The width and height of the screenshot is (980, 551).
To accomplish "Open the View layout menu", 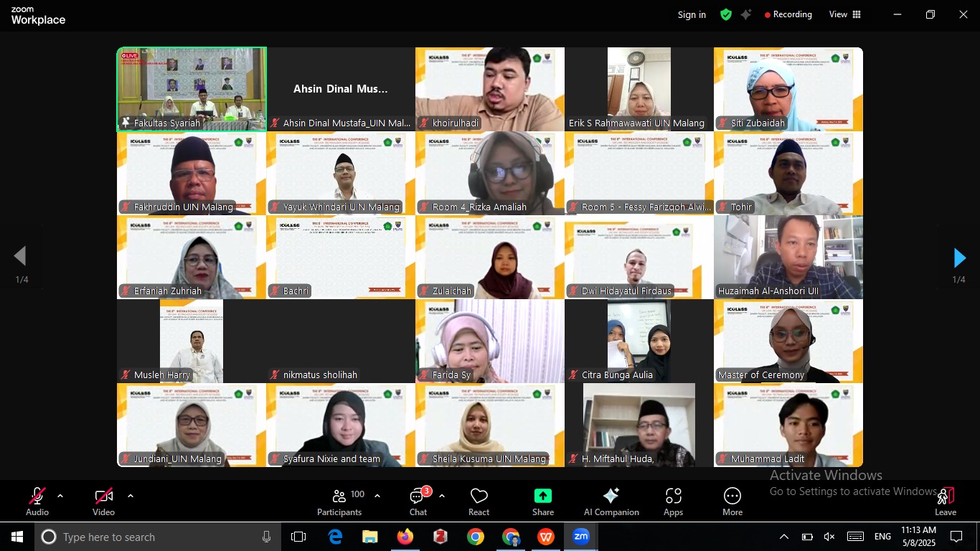I will click(x=844, y=14).
